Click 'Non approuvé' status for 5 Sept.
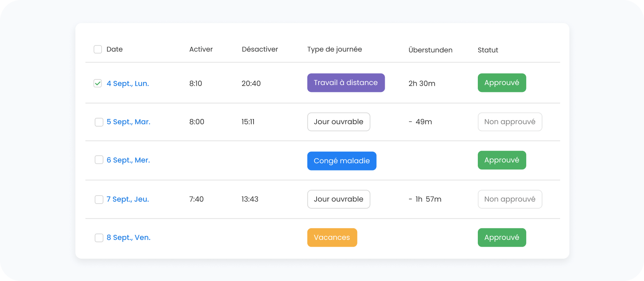Screen dimensions: 644x281 [510, 122]
